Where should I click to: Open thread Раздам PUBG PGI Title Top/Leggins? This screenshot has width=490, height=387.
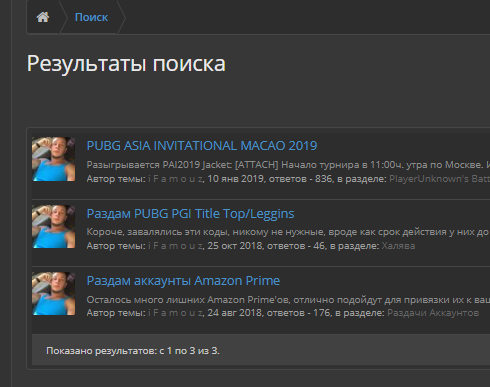pos(190,213)
